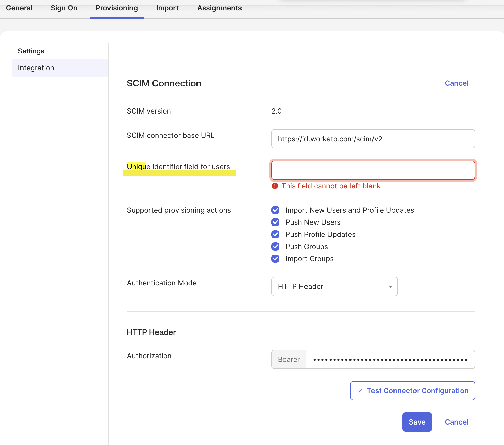Screen dimensions: 504x445
Task: Click the checkmark icon in Test Connector Configuration
Action: click(x=361, y=391)
